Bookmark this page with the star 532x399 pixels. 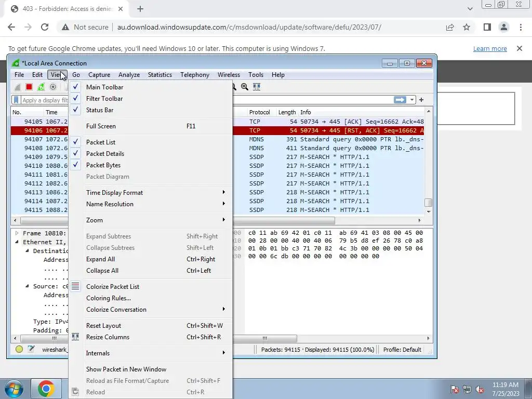click(x=467, y=27)
